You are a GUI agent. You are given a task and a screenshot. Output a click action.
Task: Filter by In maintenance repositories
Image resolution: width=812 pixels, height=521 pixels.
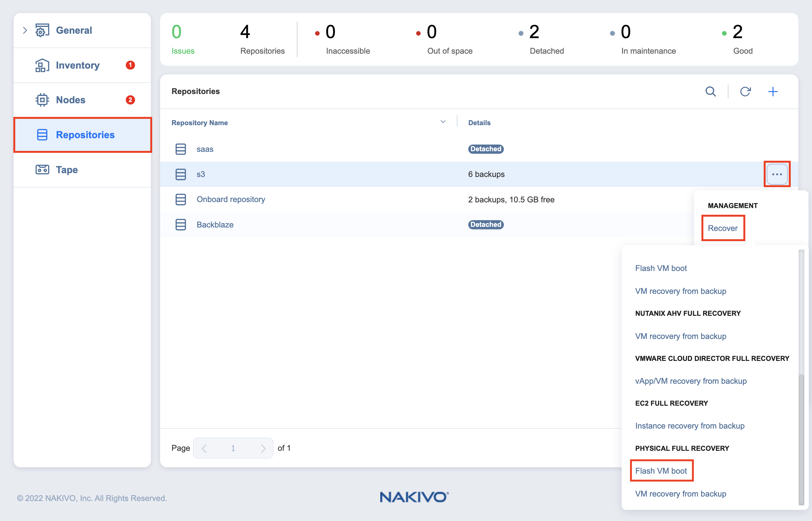pyautogui.click(x=643, y=39)
